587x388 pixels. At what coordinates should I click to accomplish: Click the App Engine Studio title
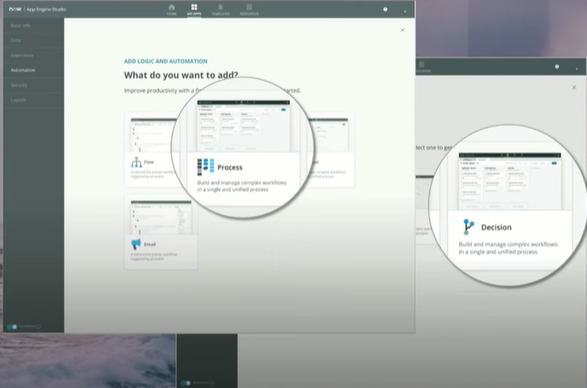coord(46,9)
